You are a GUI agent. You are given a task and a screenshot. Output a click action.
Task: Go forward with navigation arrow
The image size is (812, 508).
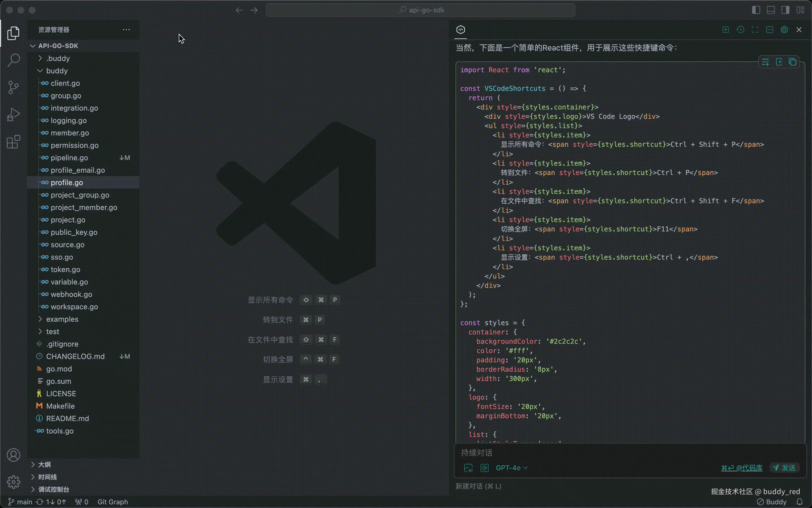[254, 10]
